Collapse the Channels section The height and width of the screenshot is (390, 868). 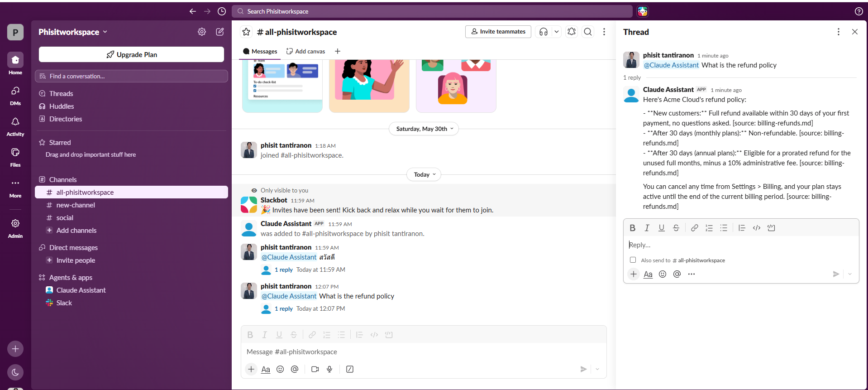[x=63, y=179]
